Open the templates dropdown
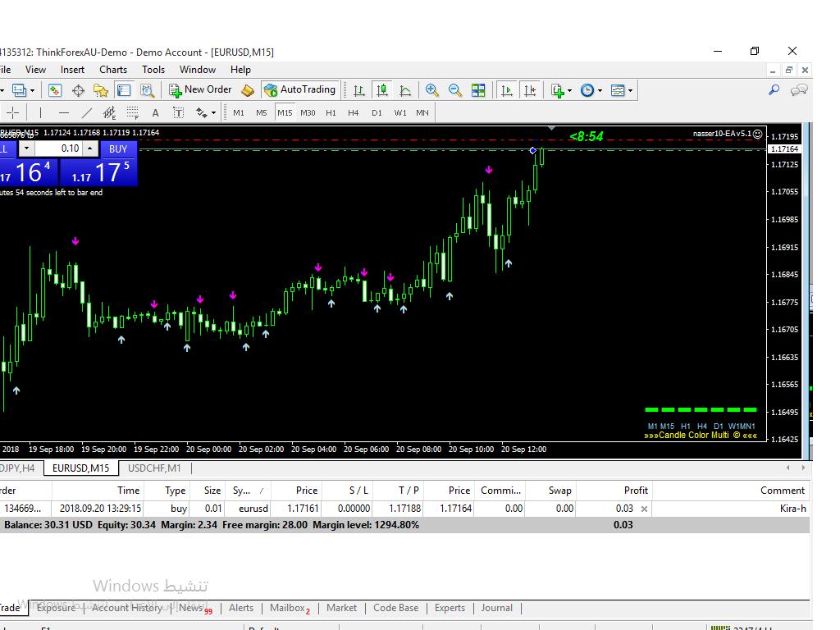 coord(622,90)
